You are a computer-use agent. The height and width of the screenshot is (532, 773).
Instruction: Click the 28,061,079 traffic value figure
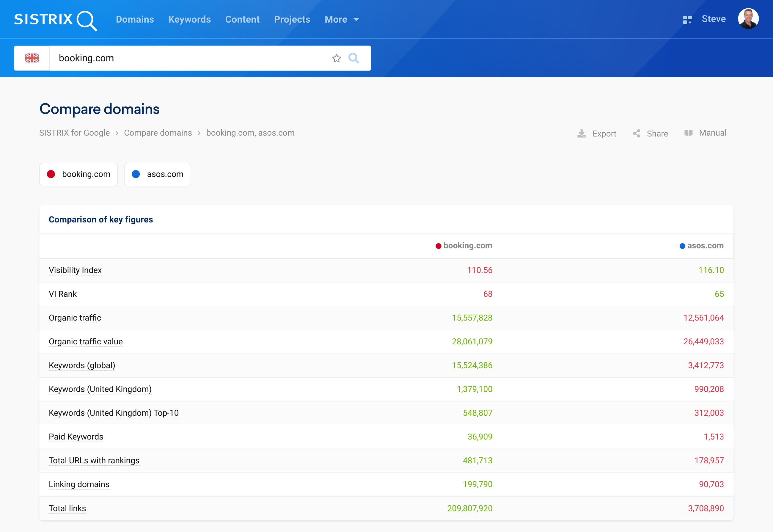(x=472, y=341)
